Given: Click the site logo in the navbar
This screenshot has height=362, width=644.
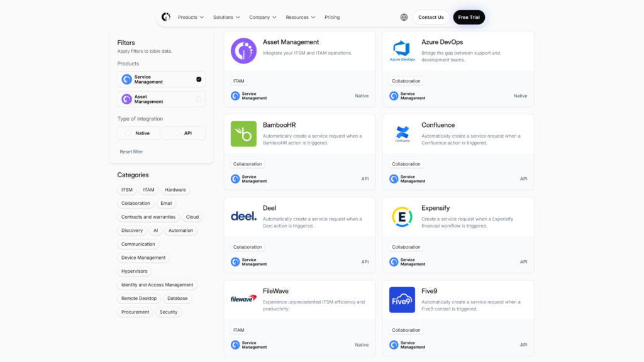Looking at the screenshot, I should [x=166, y=17].
